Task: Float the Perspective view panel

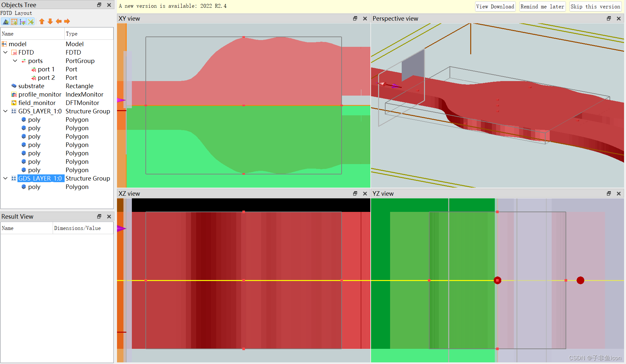Action: pyautogui.click(x=609, y=18)
